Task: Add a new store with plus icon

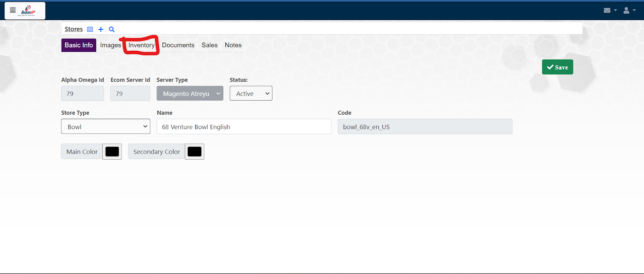Action: [101, 29]
